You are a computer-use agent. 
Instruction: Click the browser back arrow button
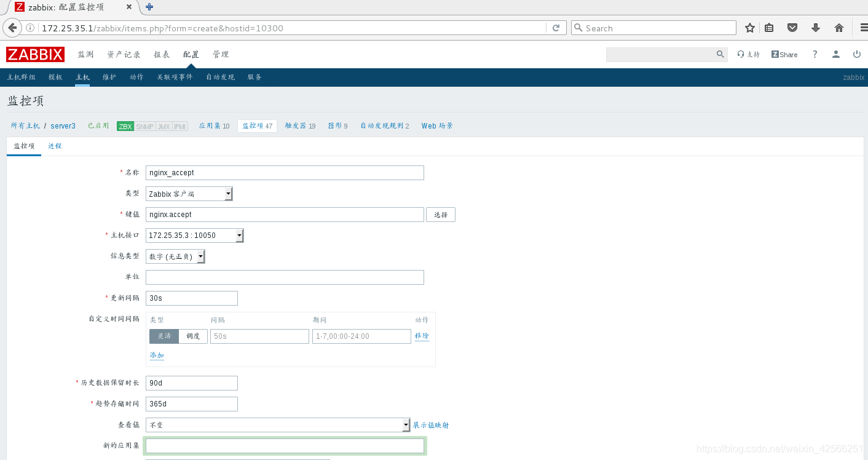(x=12, y=28)
